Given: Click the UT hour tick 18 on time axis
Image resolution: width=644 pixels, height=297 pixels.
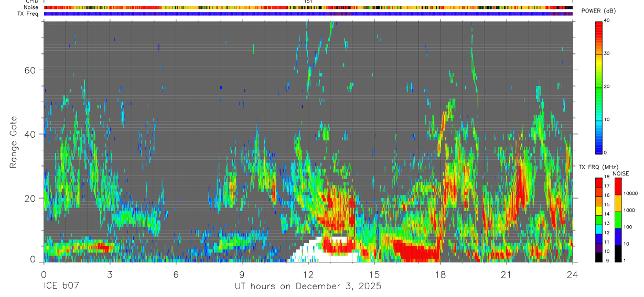Looking at the screenshot, I should coord(440,274).
